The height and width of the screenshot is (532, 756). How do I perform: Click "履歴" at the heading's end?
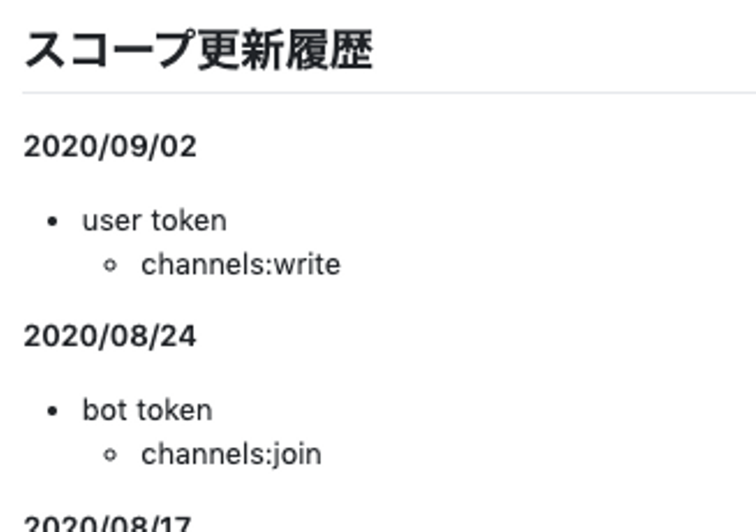click(330, 50)
